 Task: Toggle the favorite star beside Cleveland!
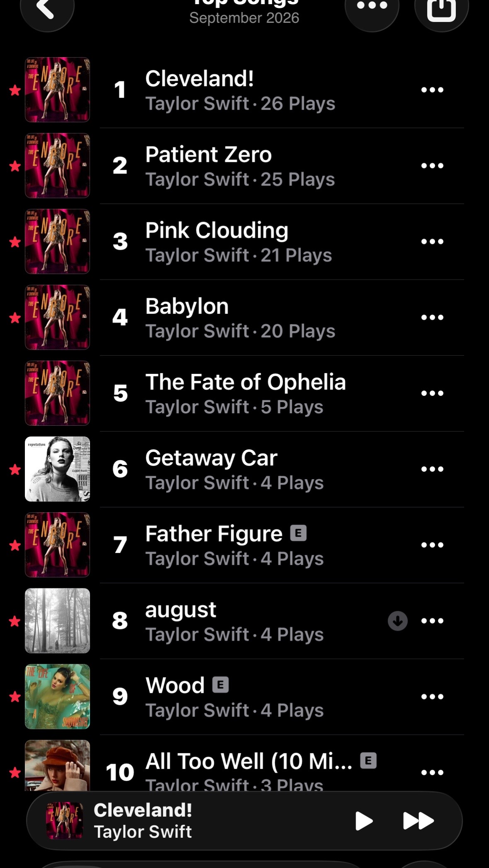point(15,90)
